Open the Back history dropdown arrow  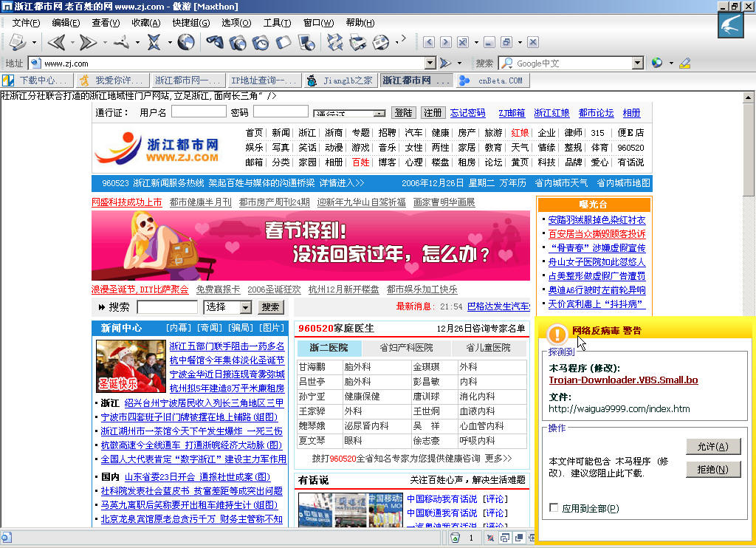click(x=73, y=42)
